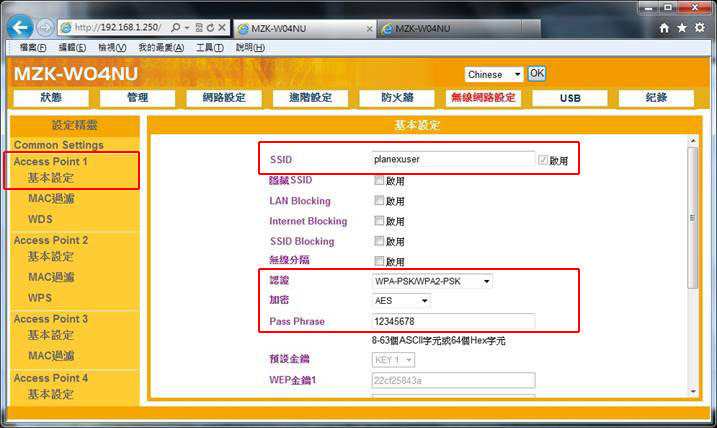Click the compatibility view icon in address bar
Image resolution: width=717 pixels, height=428 pixels.
coord(199,28)
